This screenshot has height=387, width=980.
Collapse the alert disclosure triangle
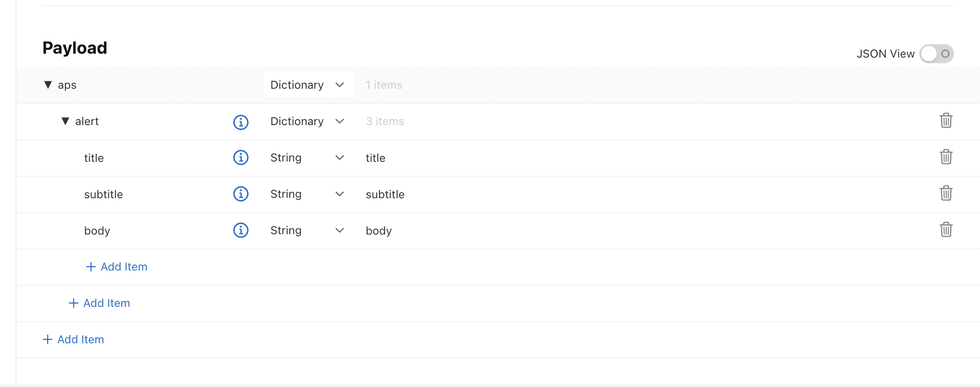pos(65,121)
